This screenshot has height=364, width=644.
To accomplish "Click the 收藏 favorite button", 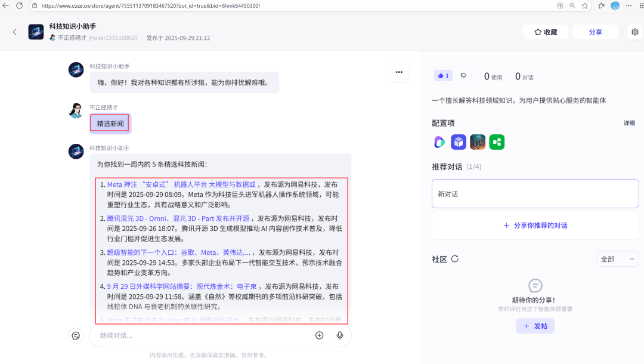I will [x=546, y=32].
